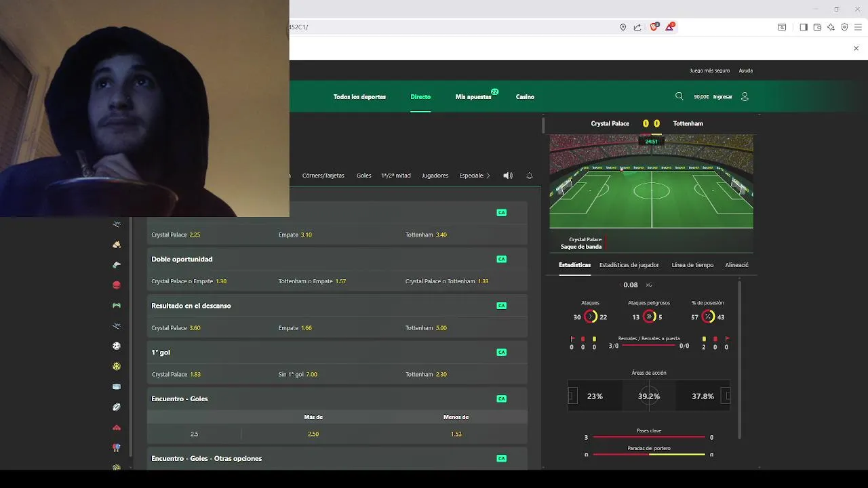Collapse the Encuentro - Goles header
Viewport: 868px width, 488px height.
click(x=337, y=399)
